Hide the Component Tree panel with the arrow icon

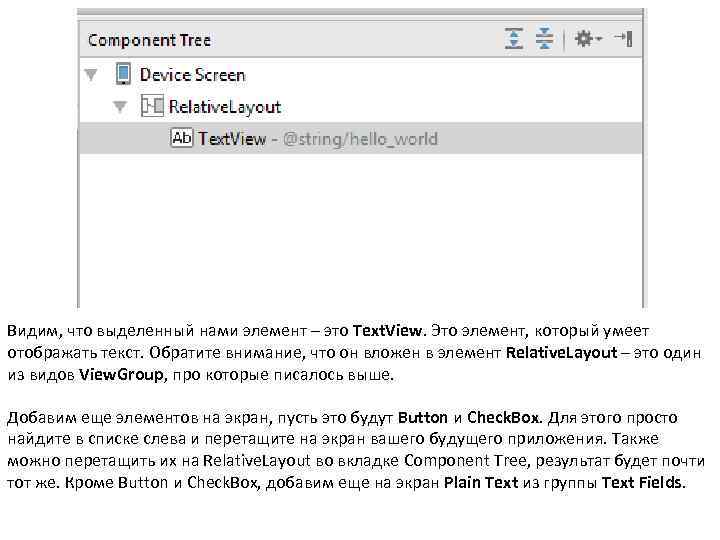click(x=623, y=39)
